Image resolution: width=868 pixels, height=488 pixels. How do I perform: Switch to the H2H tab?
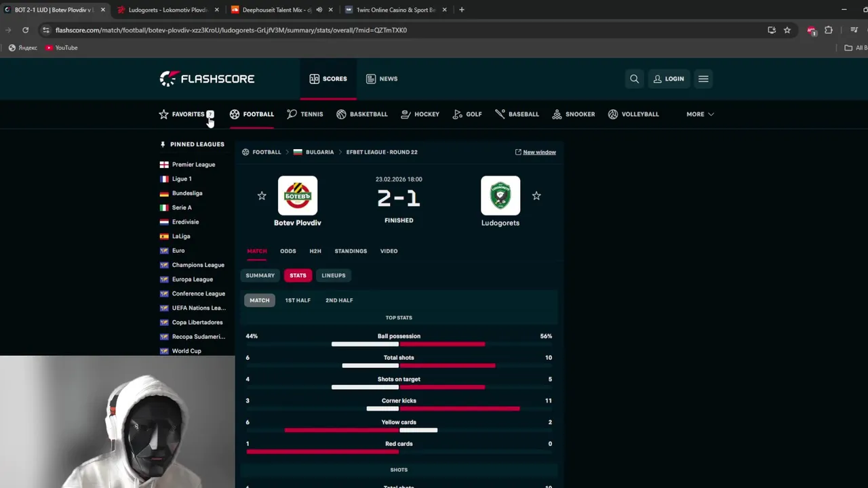tap(315, 251)
